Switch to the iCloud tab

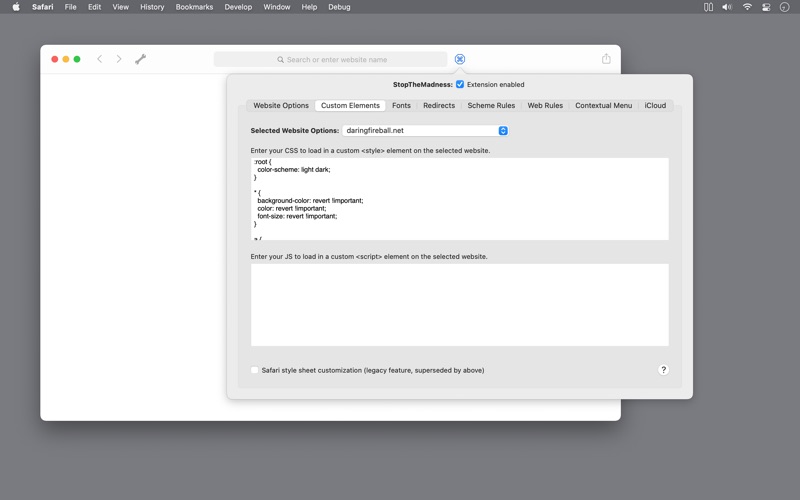(x=655, y=106)
